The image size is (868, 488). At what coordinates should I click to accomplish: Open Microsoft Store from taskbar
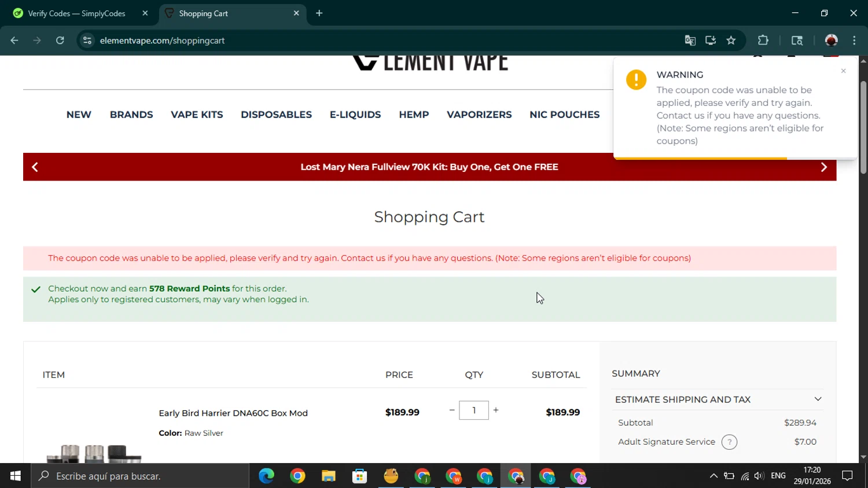click(x=360, y=476)
